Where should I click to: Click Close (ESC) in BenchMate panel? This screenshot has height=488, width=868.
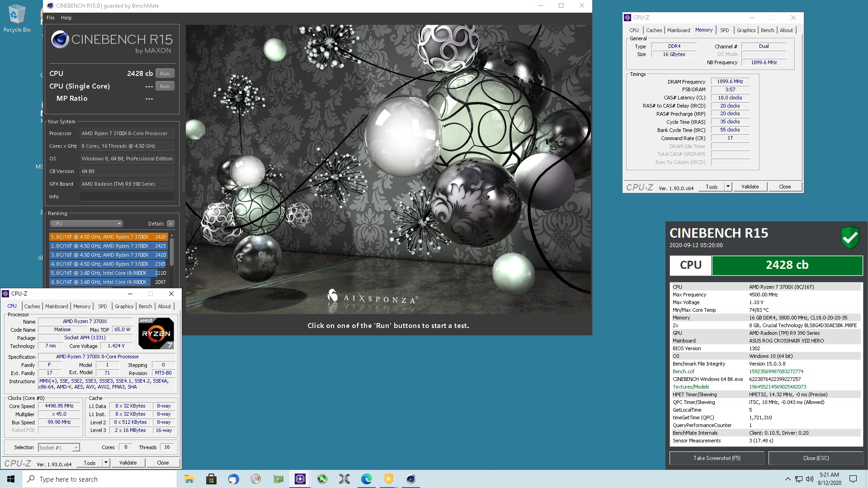pyautogui.click(x=816, y=458)
